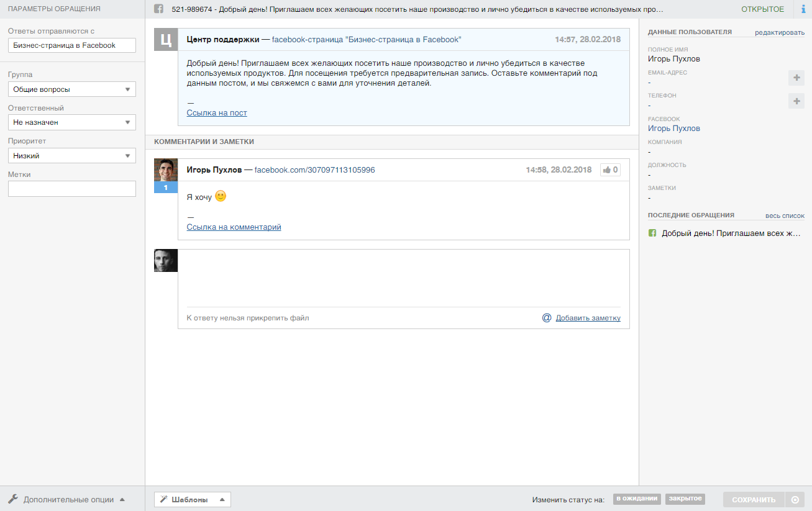Click the full name value Игорь Пухлов
Viewport: 812px width, 511px height.
pos(674,59)
